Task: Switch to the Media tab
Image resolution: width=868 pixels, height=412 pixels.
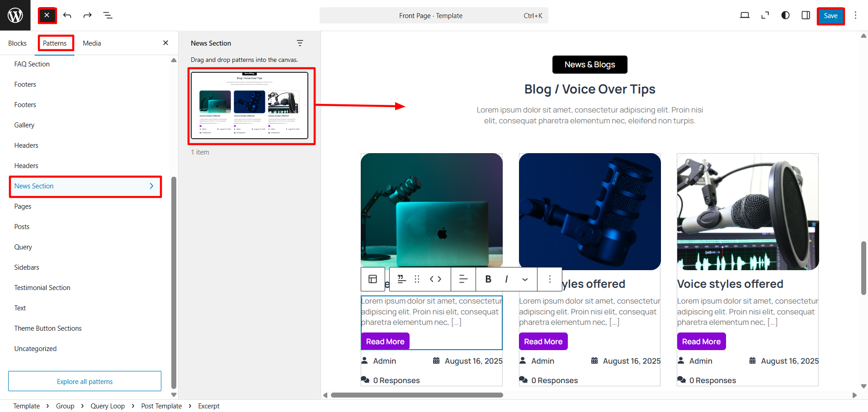Action: pyautogui.click(x=92, y=43)
